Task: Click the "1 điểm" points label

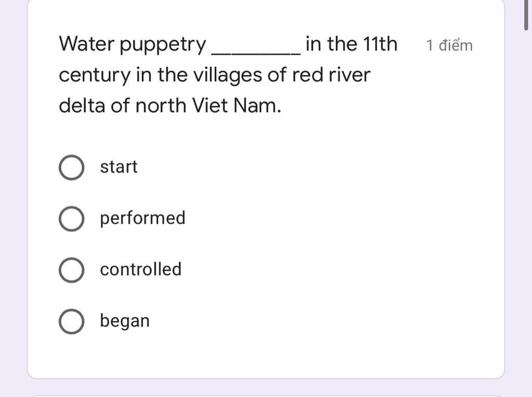Action: click(x=449, y=46)
